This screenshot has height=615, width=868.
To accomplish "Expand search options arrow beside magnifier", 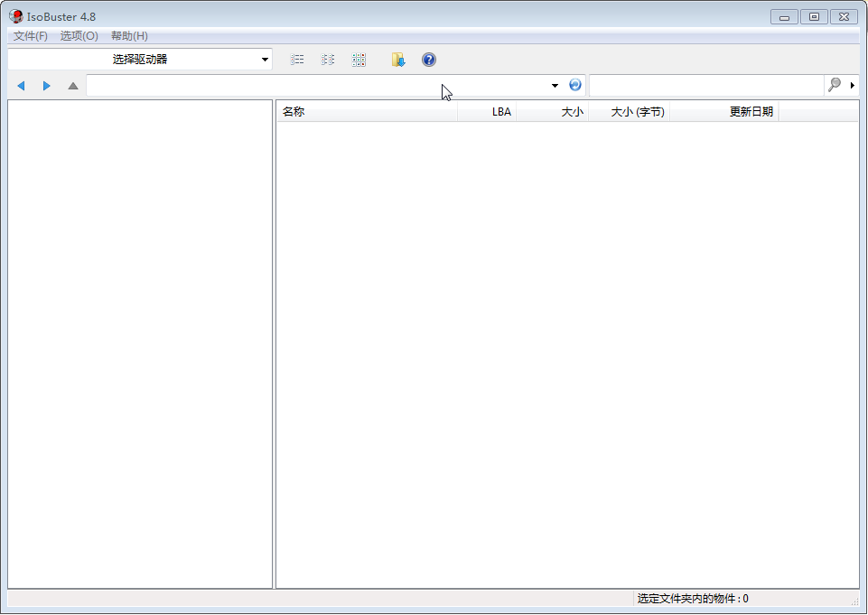I will tap(853, 85).
